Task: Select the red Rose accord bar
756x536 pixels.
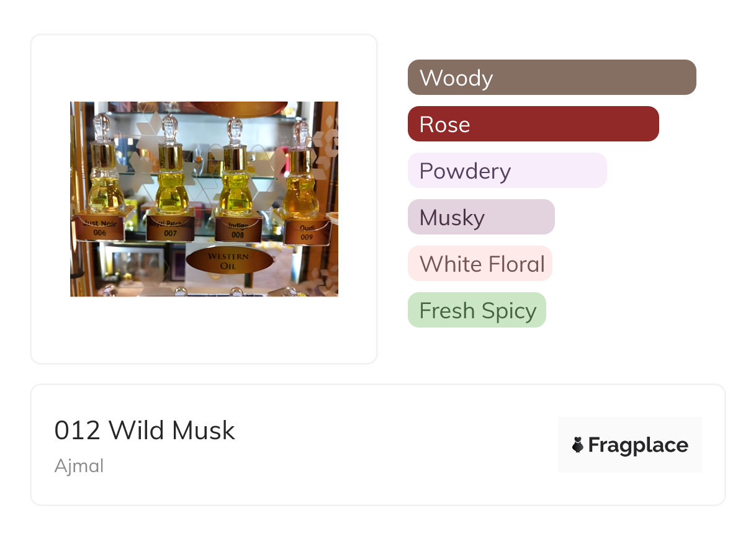Action: click(533, 124)
